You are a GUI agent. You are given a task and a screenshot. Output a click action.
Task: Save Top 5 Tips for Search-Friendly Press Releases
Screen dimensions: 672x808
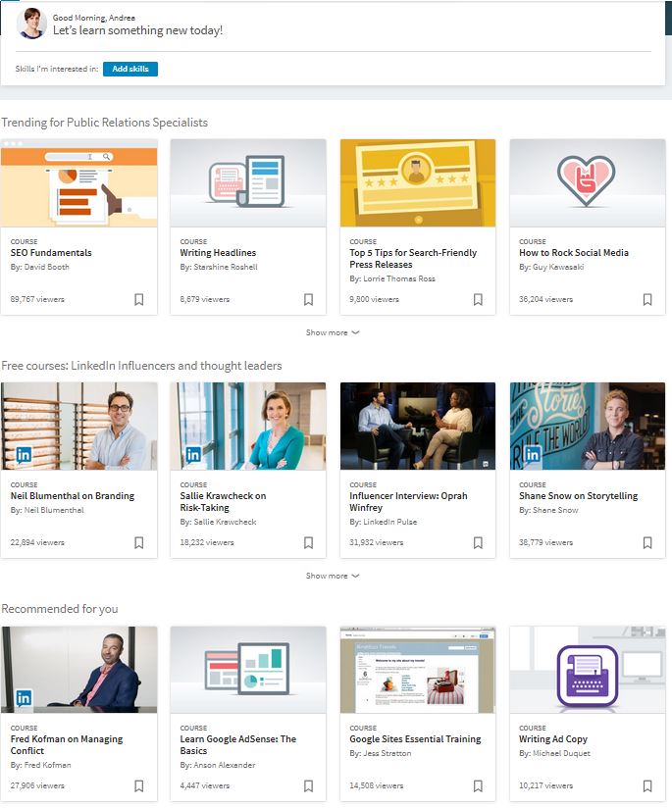[478, 299]
